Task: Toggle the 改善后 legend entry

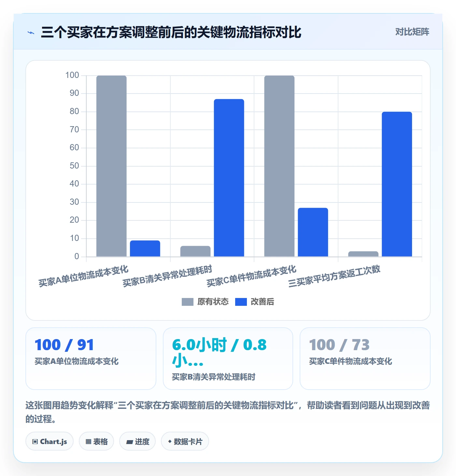Action: point(255,302)
